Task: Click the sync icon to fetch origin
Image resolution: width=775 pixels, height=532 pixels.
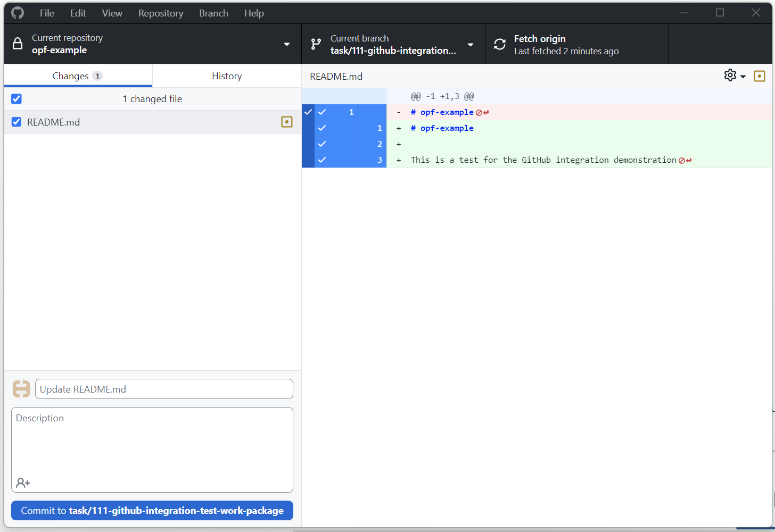Action: (499, 44)
